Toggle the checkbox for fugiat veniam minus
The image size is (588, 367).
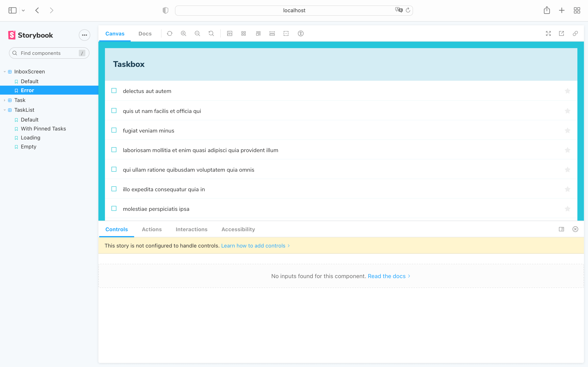pyautogui.click(x=114, y=130)
